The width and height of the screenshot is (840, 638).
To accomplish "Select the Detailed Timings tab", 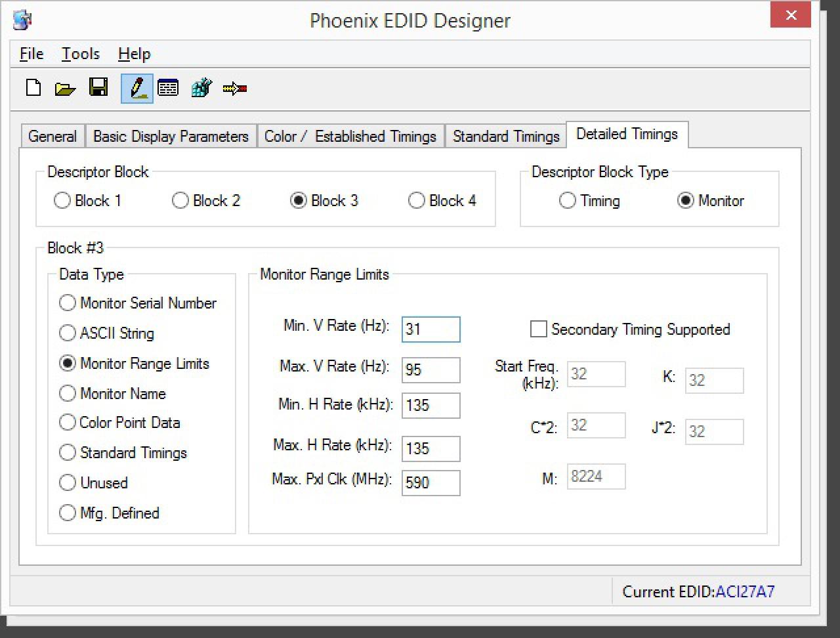I will click(627, 134).
